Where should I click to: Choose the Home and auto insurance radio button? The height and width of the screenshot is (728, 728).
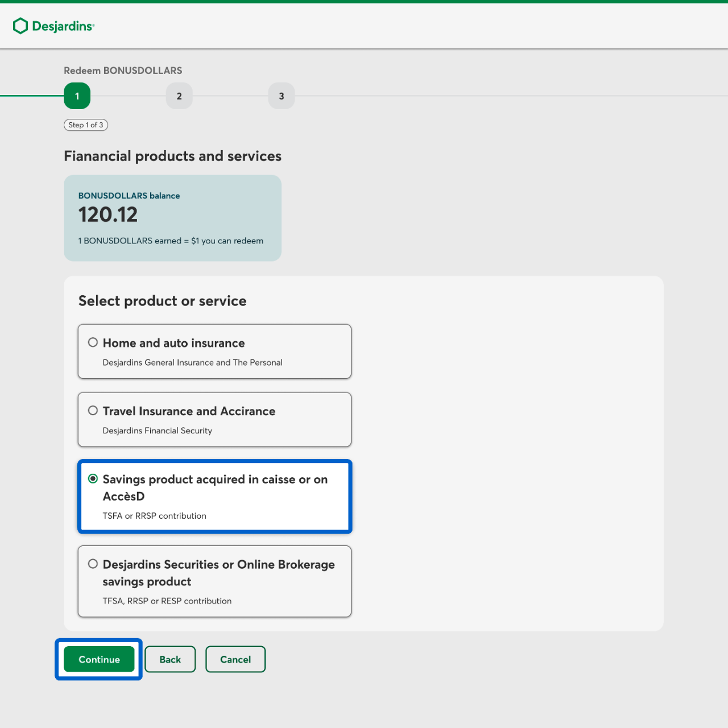click(93, 342)
